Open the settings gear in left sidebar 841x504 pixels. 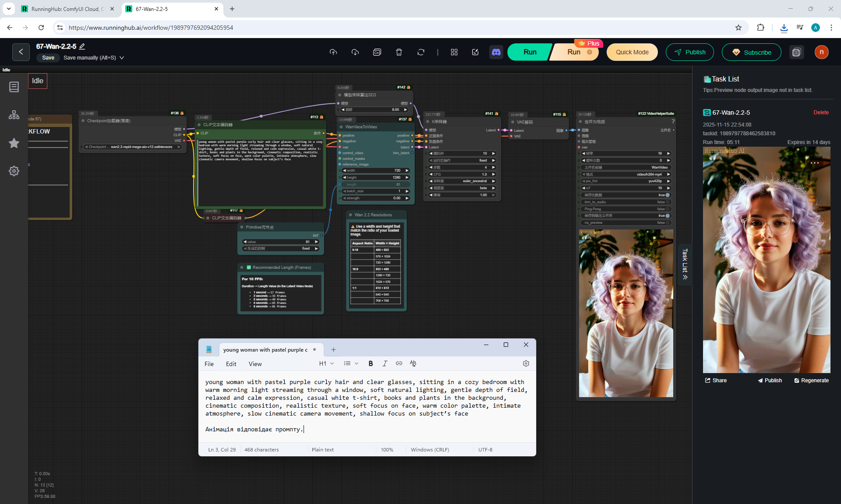pyautogui.click(x=14, y=171)
